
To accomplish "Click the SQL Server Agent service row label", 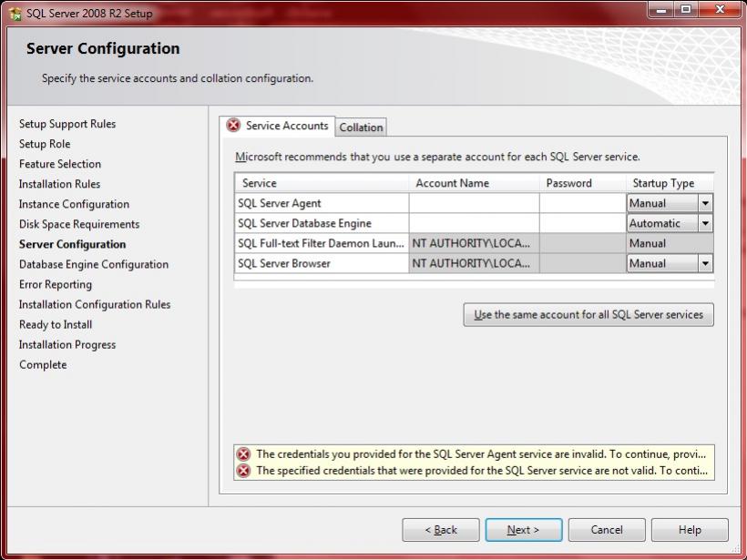I will point(280,203).
